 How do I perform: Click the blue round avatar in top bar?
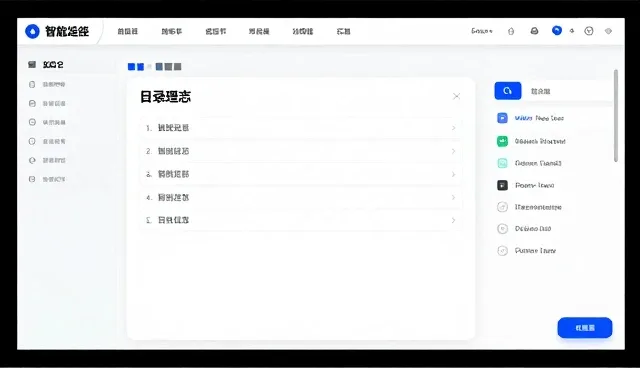pos(557,31)
